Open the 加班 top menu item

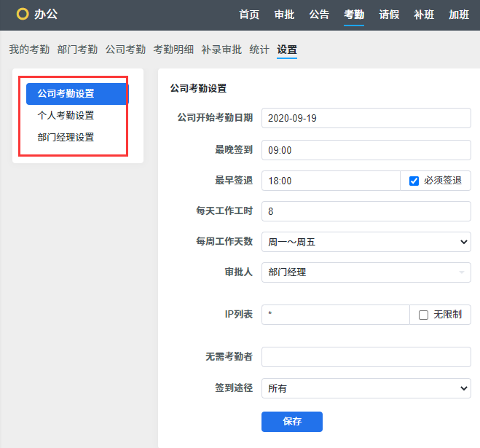point(459,15)
